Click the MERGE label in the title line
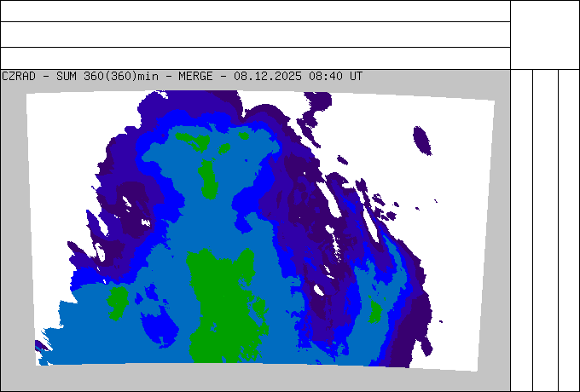580x392 pixels. click(x=194, y=76)
